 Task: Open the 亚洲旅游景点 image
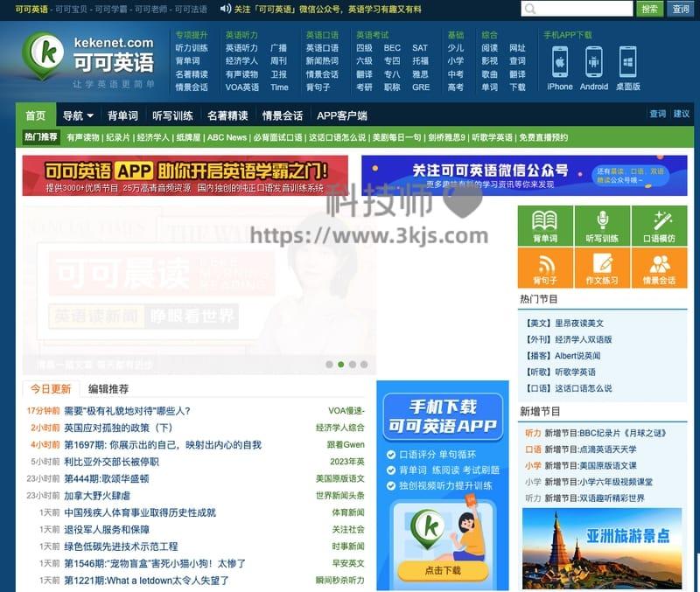[x=602, y=548]
